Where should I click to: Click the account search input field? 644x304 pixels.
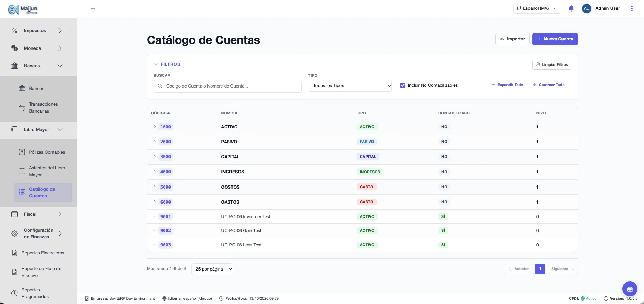tap(228, 86)
